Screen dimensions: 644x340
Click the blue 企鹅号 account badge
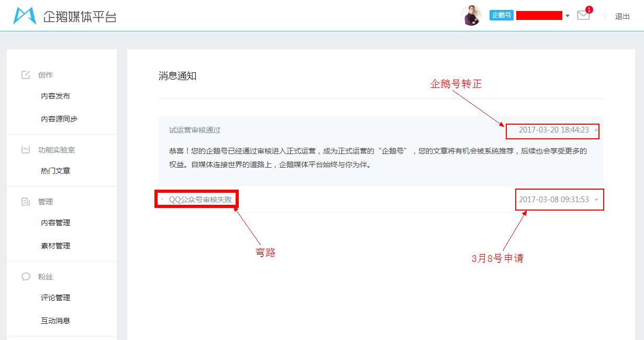[501, 15]
